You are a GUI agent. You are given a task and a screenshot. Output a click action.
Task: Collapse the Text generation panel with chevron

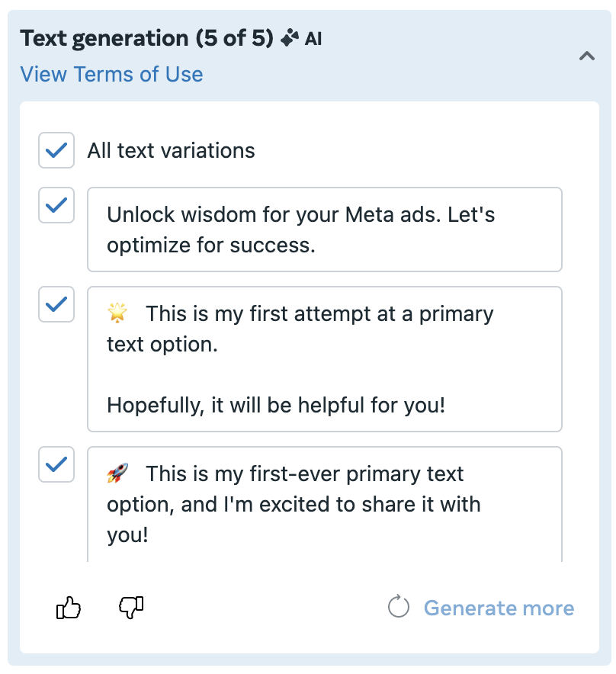pos(587,56)
